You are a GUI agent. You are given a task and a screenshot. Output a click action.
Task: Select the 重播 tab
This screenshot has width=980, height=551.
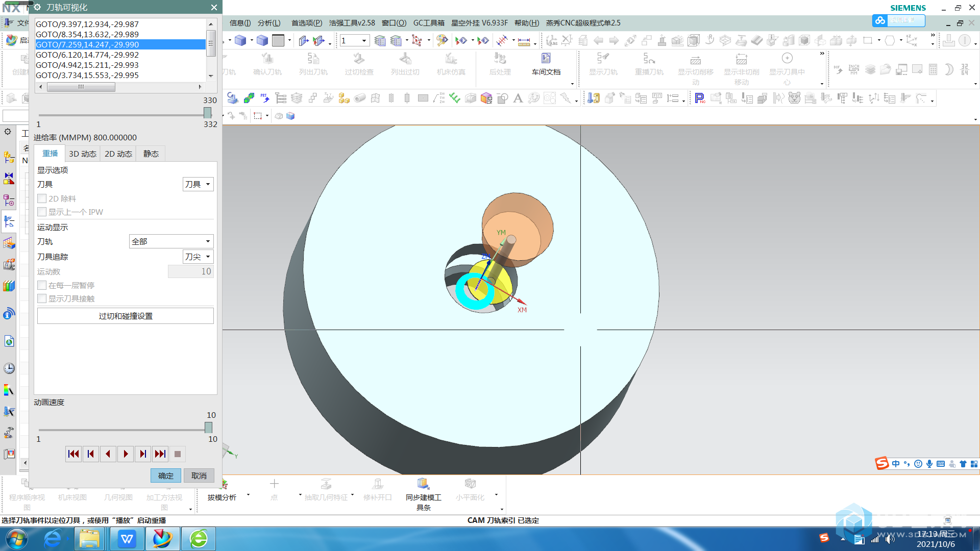click(50, 154)
